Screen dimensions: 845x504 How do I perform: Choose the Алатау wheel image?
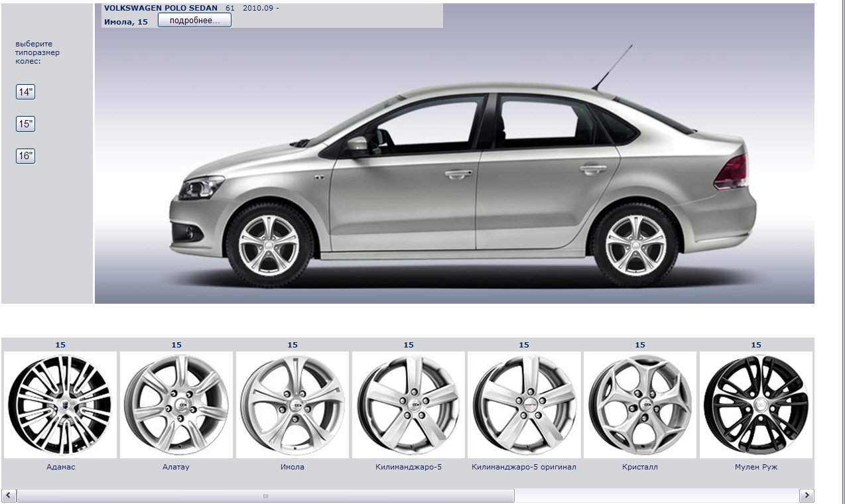(x=176, y=405)
